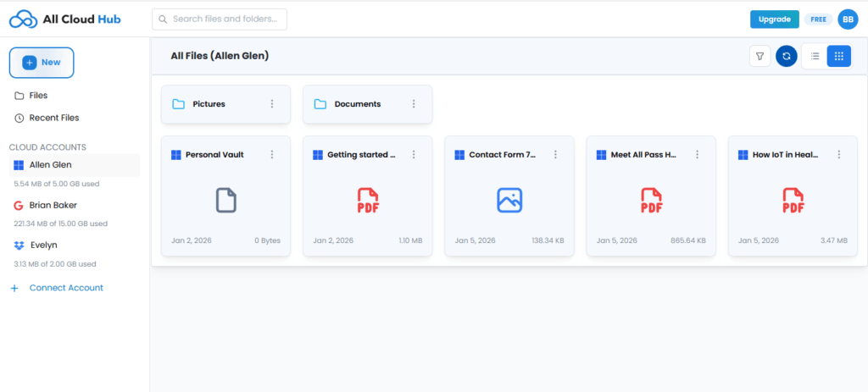Click OneDrive icon beside Getting started title
The height and width of the screenshot is (392, 868).
point(318,155)
